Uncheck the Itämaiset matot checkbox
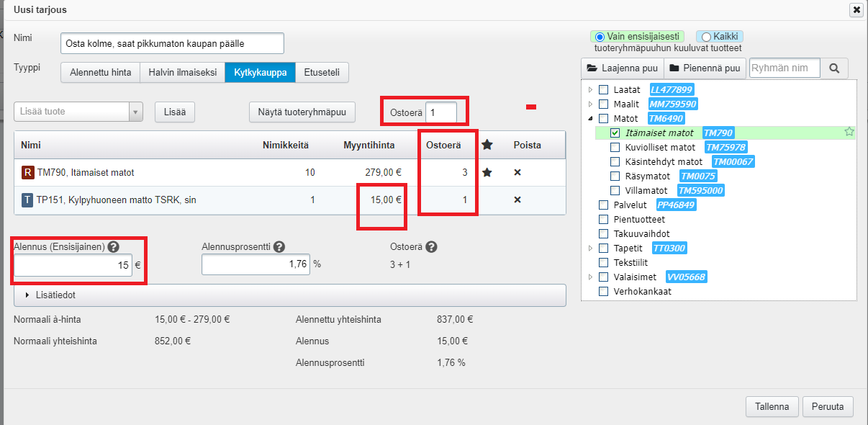Image resolution: width=868 pixels, height=425 pixels. point(615,133)
